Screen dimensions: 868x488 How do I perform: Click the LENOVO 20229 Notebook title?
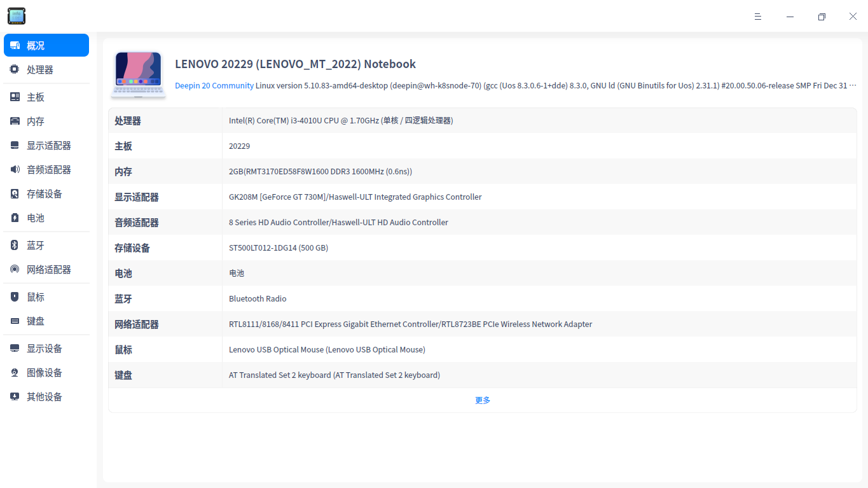(x=296, y=64)
